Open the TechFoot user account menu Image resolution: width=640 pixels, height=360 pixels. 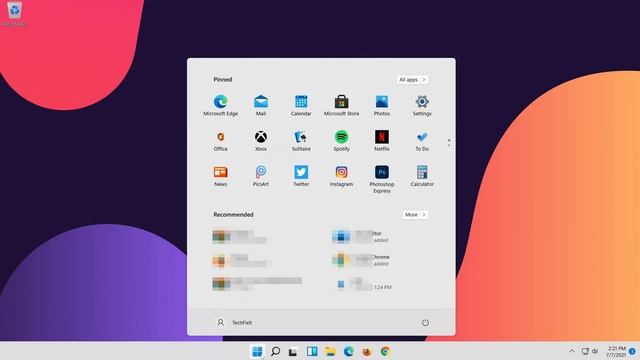pos(234,322)
